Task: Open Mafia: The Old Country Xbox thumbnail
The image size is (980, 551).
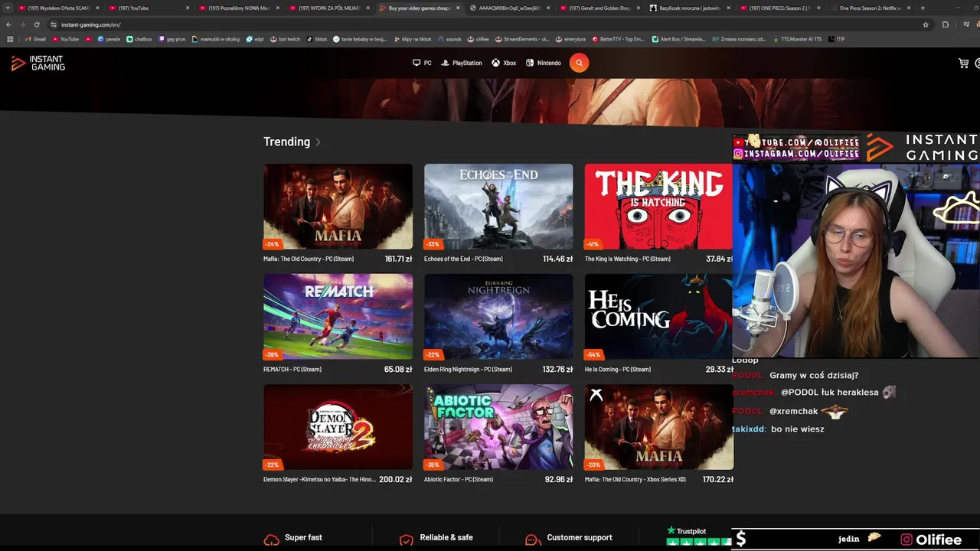Action: pos(659,426)
